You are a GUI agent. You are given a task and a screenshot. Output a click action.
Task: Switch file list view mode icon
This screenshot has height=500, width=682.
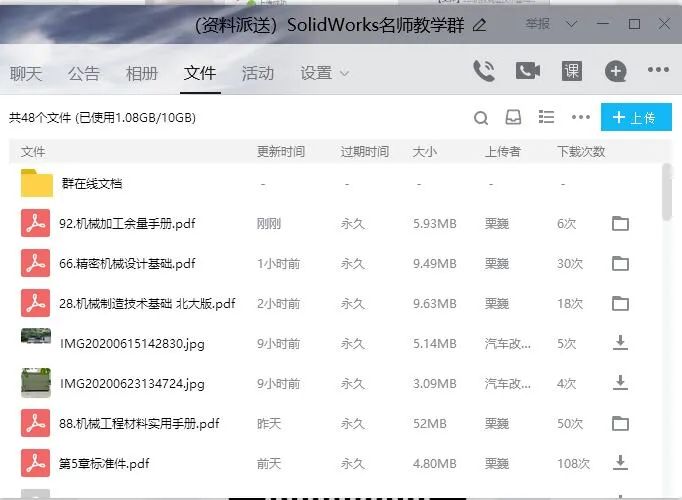point(546,117)
